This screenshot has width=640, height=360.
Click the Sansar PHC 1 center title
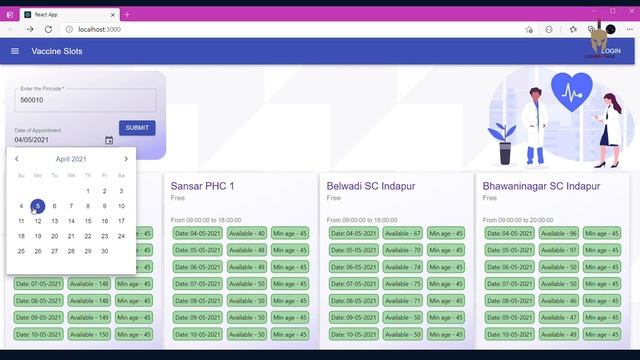point(202,186)
